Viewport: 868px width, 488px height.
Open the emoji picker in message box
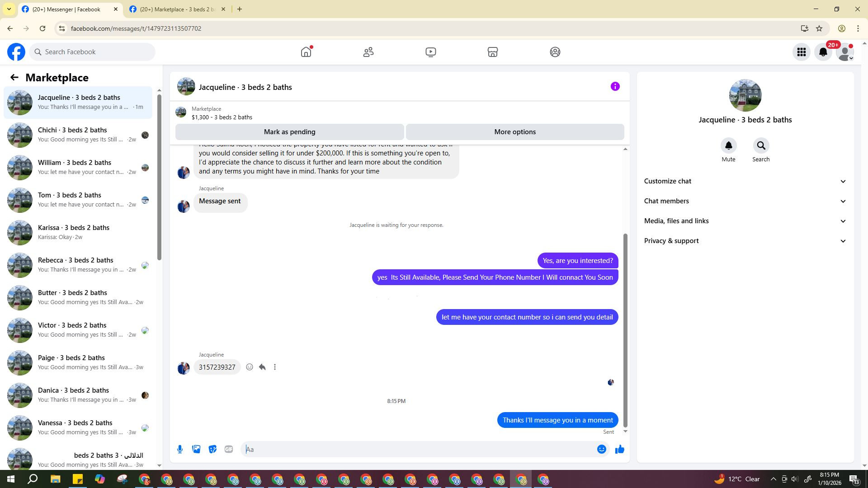[601, 449]
